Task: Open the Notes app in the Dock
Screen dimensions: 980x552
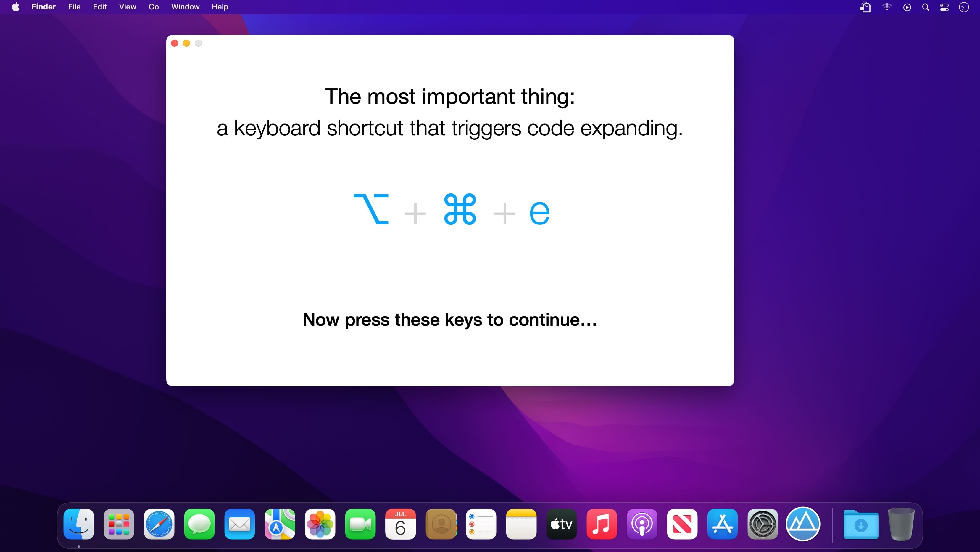Action: pyautogui.click(x=521, y=524)
